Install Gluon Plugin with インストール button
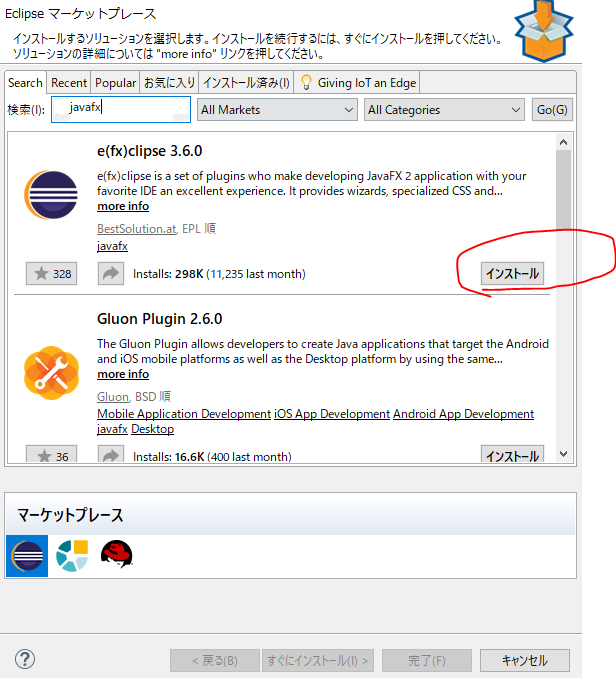Viewport: 616px width, 678px height. point(512,454)
